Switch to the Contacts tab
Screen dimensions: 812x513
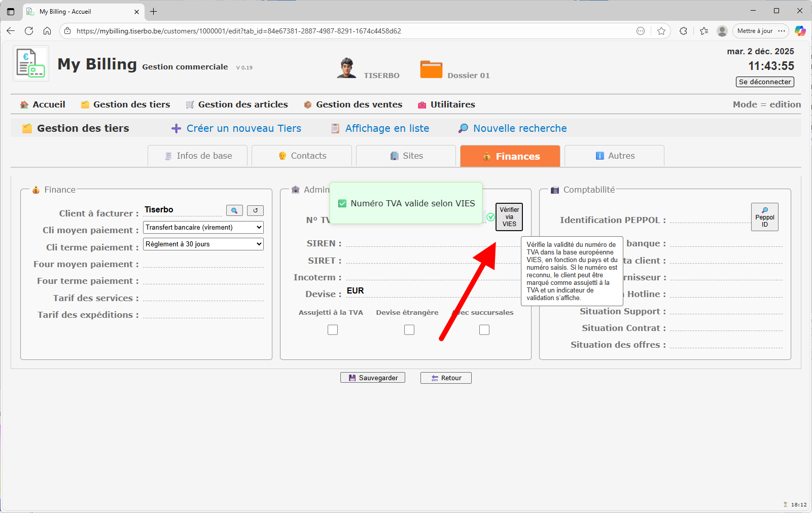(302, 156)
